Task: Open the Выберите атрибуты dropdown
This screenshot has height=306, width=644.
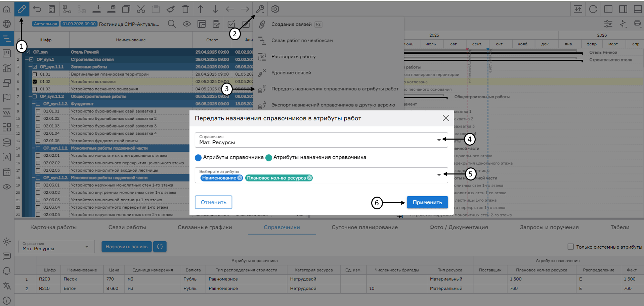Action: (438, 175)
